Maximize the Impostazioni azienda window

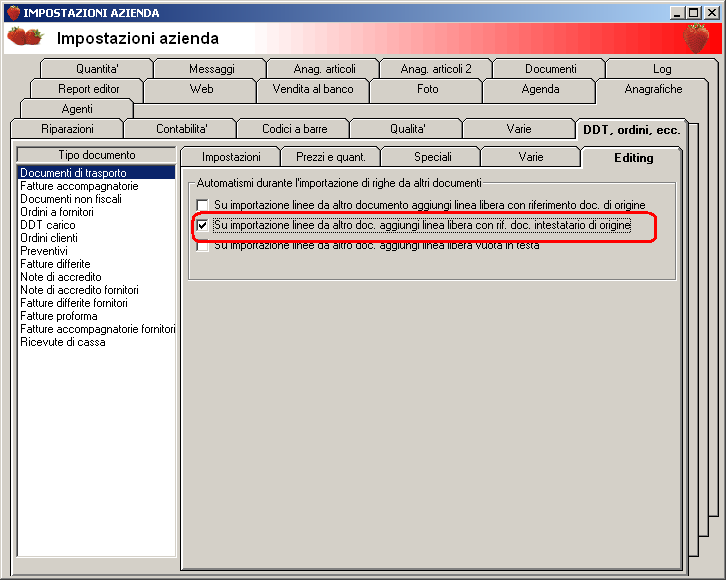click(x=693, y=13)
